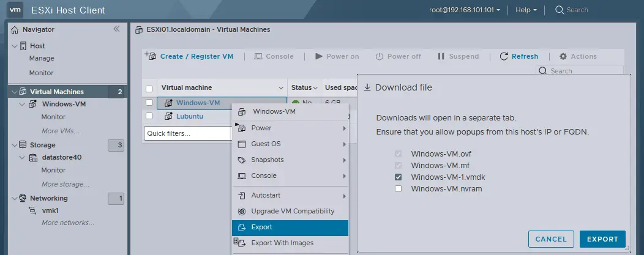Open the Lubuntu VM link

190,116
